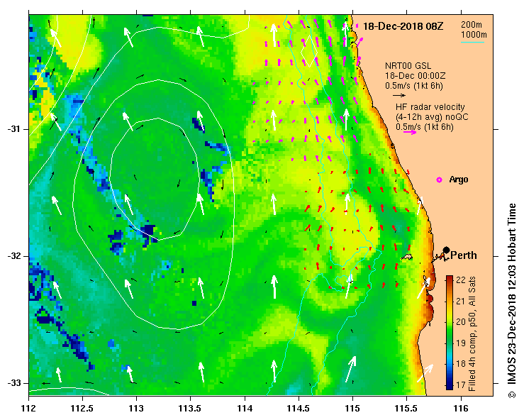Click the 19 tick on color bar
The height and width of the screenshot is (420, 524).
460,343
